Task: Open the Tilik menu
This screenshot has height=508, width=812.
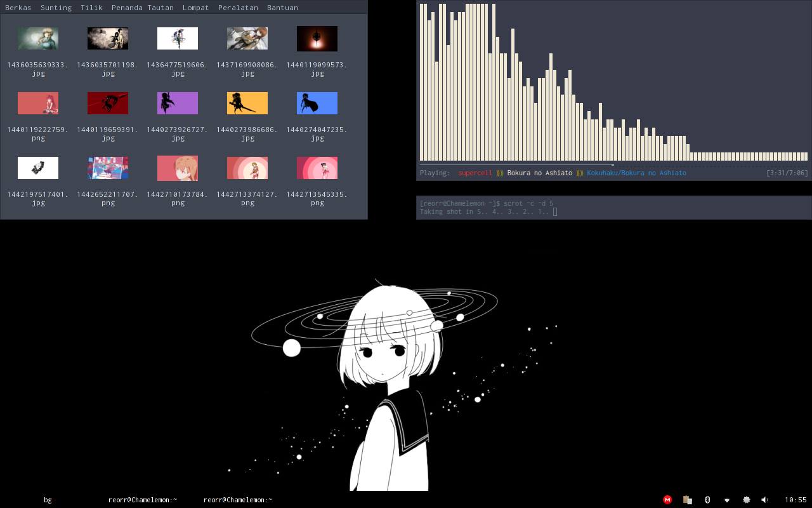Action: point(91,8)
